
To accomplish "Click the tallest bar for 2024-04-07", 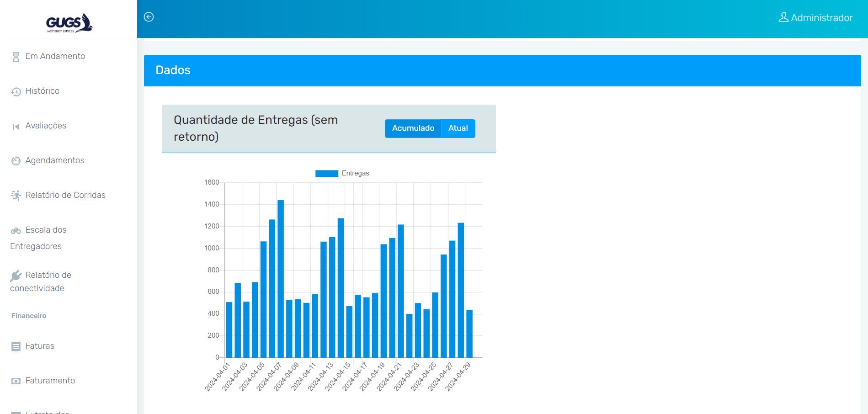I will coord(281,279).
